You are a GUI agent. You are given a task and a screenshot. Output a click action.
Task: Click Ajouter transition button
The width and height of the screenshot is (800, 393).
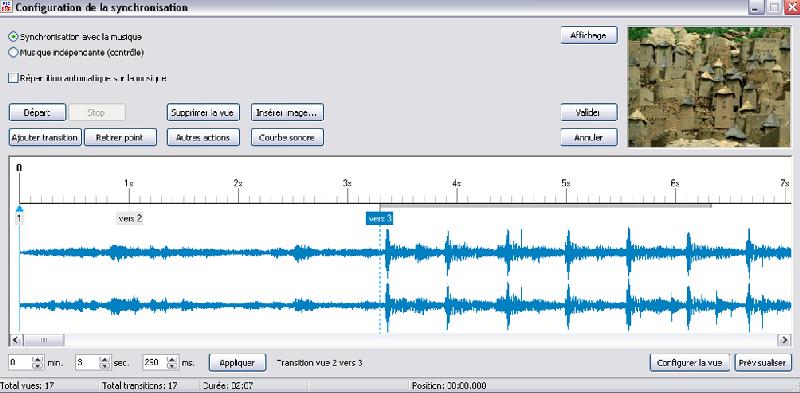[45, 137]
